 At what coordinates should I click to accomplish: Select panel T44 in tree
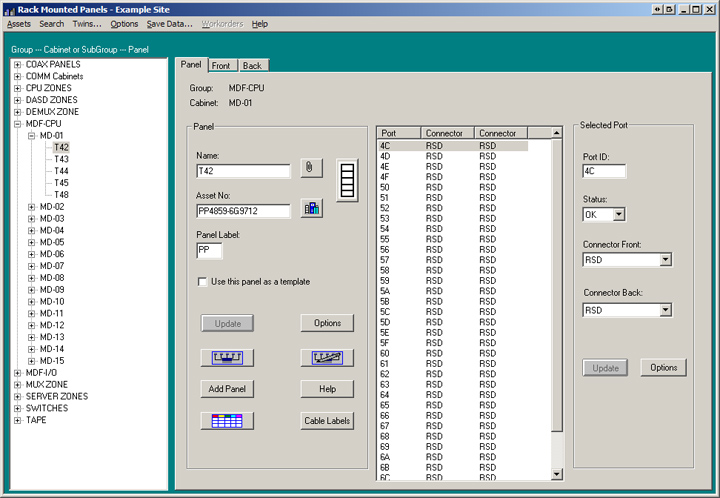[x=61, y=171]
